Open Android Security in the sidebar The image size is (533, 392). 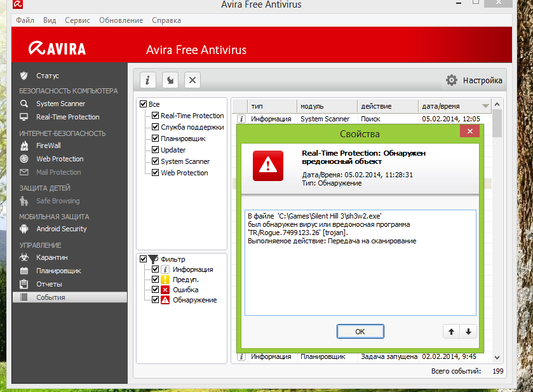coord(62,229)
